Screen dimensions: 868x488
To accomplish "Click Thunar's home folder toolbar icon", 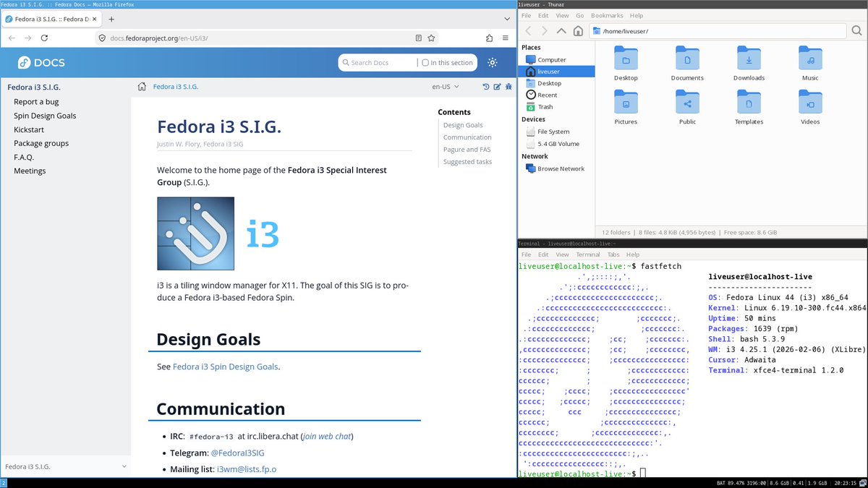I will pyautogui.click(x=578, y=30).
